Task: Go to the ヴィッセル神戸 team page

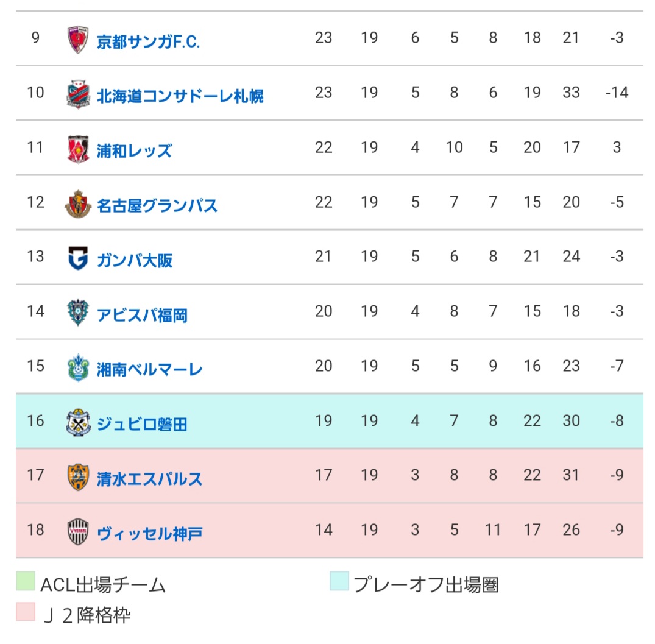Action: pos(150,534)
